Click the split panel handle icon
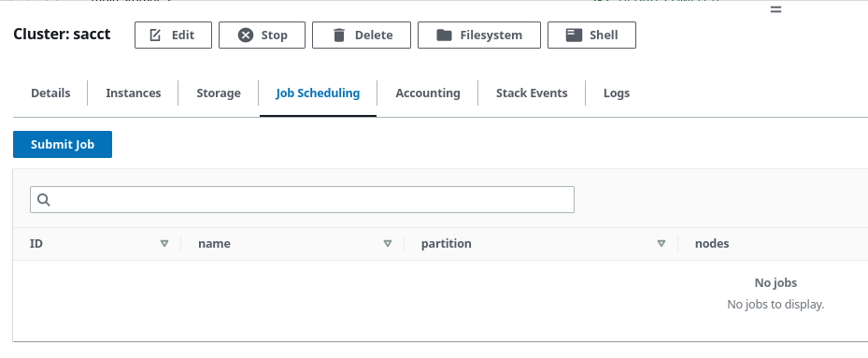The width and height of the screenshot is (868, 358). pos(776,9)
